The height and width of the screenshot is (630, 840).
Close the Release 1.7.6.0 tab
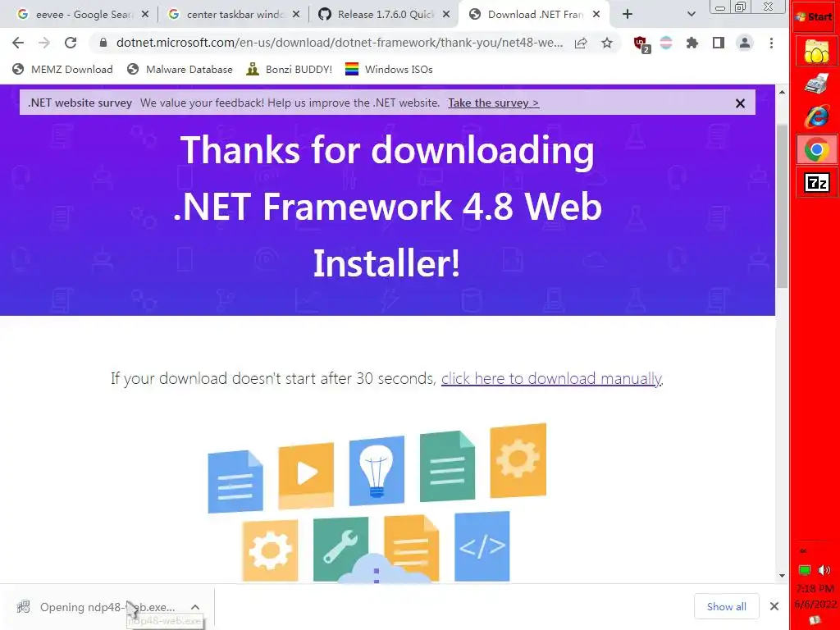point(446,15)
